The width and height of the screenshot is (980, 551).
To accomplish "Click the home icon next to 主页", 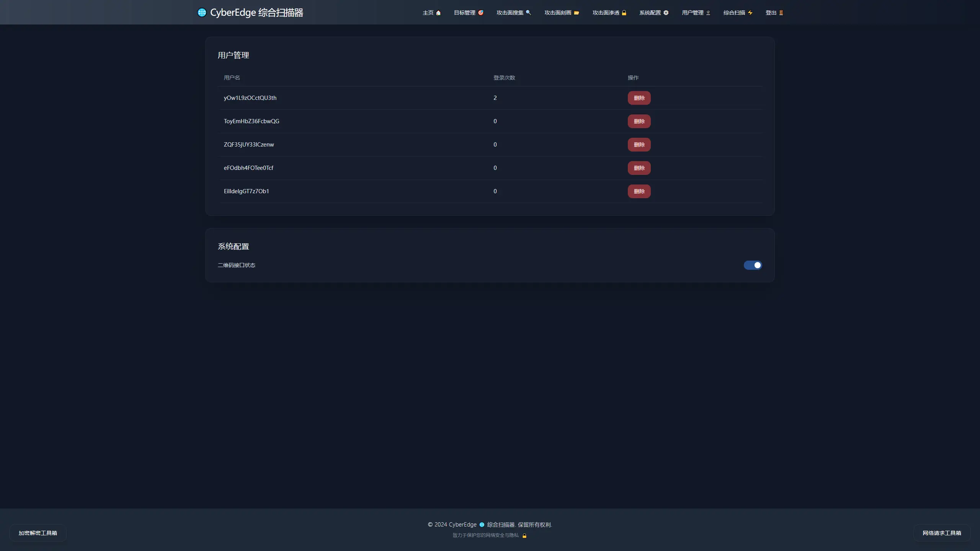I will 438,13.
